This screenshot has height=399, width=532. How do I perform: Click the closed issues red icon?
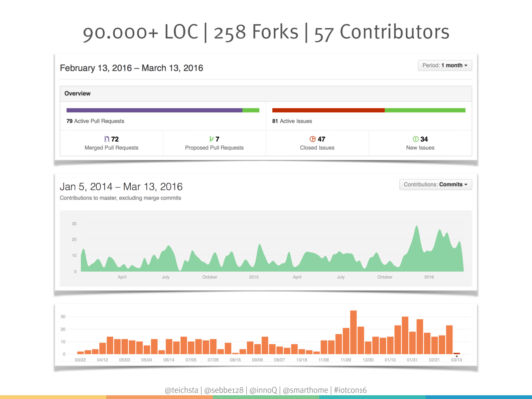(313, 139)
